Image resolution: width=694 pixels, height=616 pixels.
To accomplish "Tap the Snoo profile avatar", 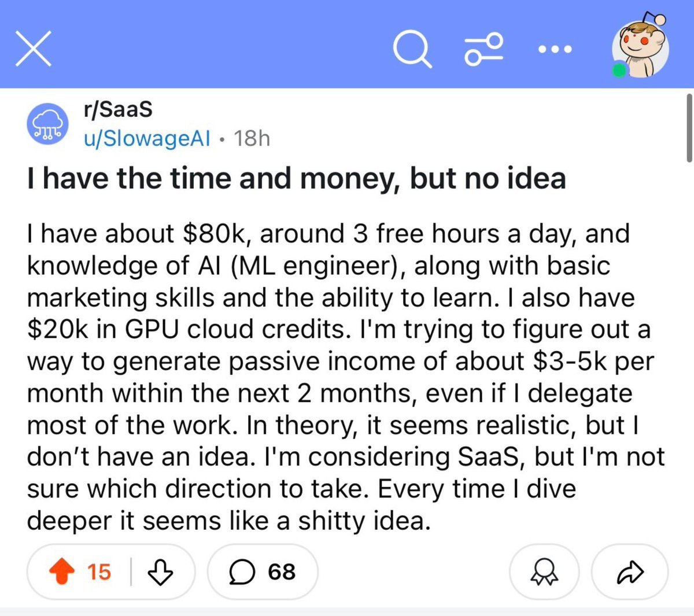I will (641, 49).
